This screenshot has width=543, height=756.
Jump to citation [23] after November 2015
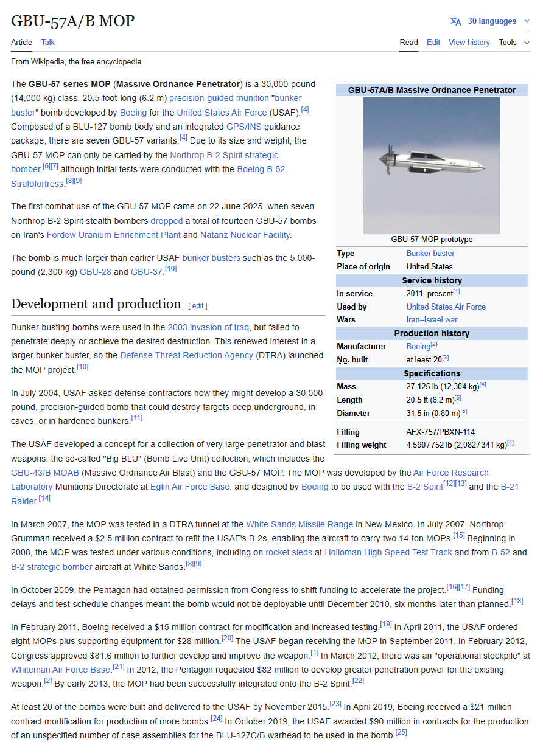click(x=335, y=704)
